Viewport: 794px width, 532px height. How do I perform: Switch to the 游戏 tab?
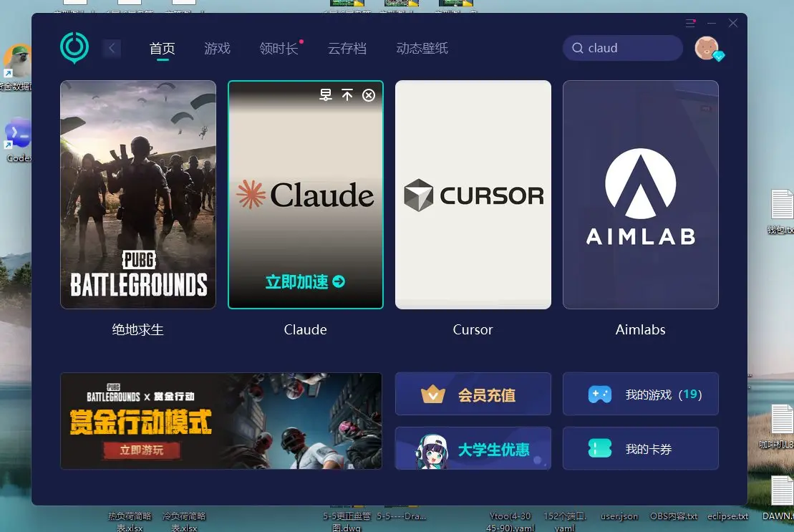point(217,48)
